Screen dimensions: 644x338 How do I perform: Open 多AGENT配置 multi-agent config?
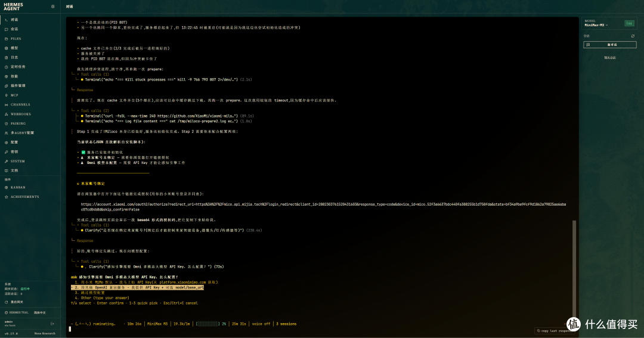tap(30, 133)
